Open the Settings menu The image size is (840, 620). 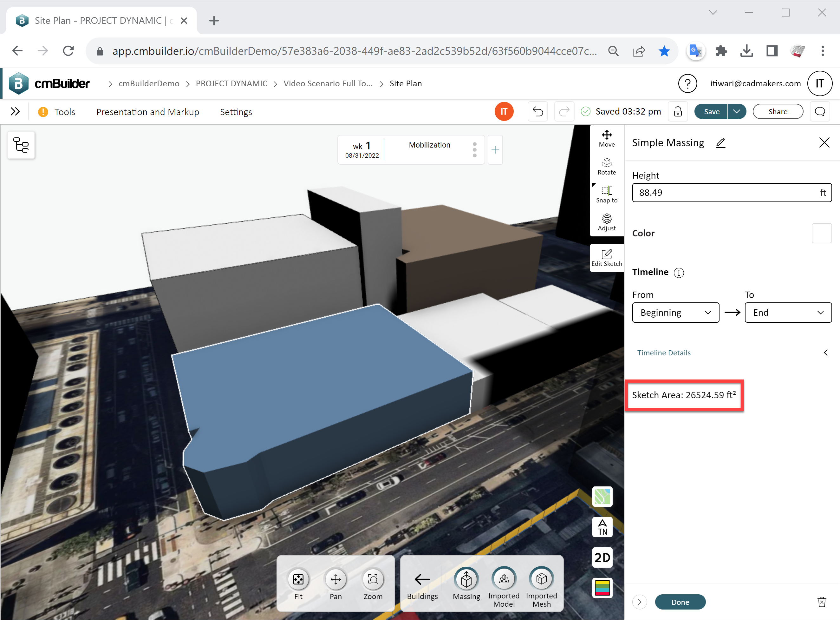[236, 112]
